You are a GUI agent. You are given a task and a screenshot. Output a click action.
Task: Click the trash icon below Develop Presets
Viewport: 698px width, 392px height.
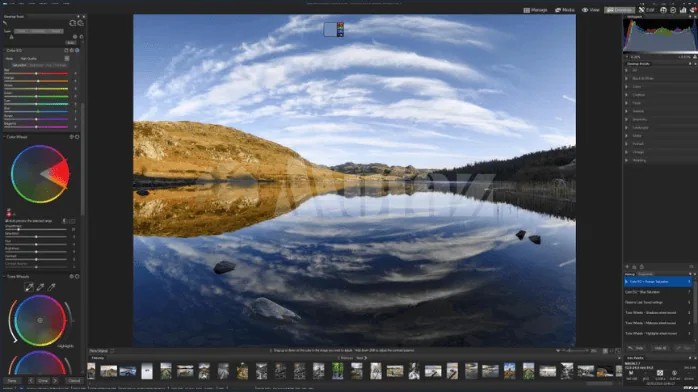coord(641,267)
